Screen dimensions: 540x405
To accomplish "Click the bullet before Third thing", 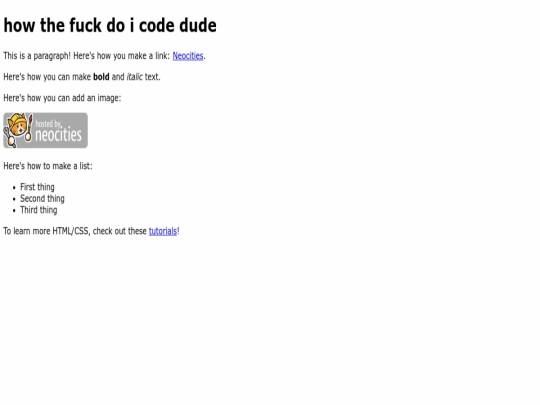I will [x=14, y=211].
